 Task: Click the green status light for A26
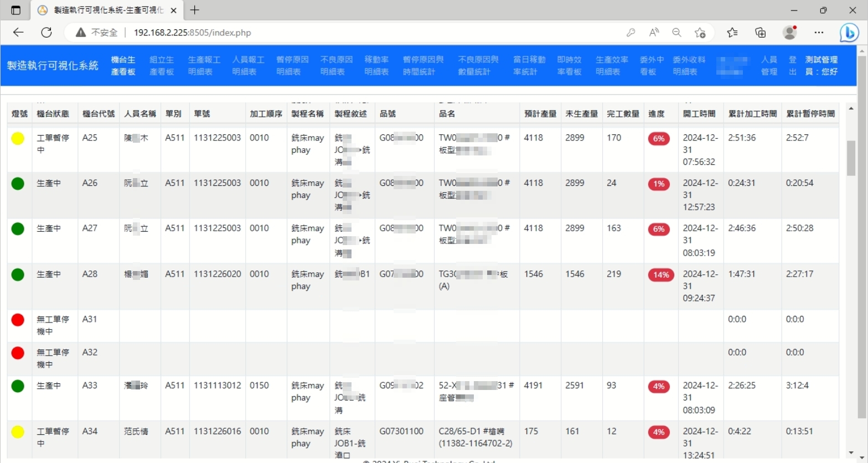pos(18,184)
